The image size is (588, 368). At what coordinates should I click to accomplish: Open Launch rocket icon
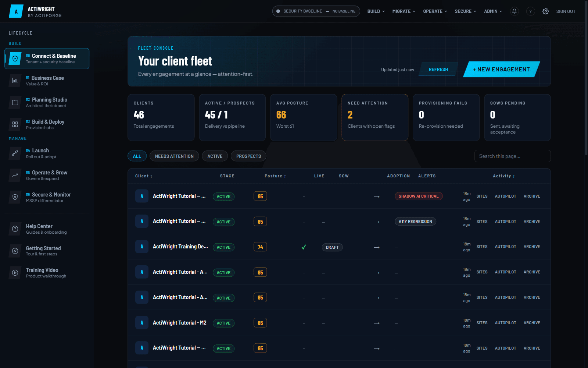tap(15, 153)
